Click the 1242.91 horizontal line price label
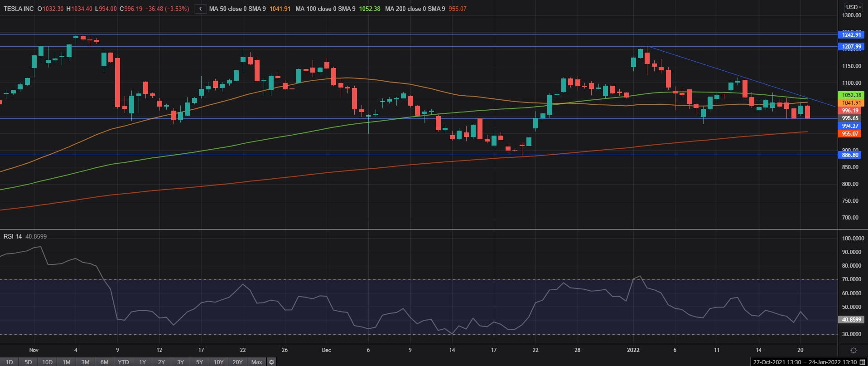This screenshot has width=868, height=366. (x=851, y=35)
